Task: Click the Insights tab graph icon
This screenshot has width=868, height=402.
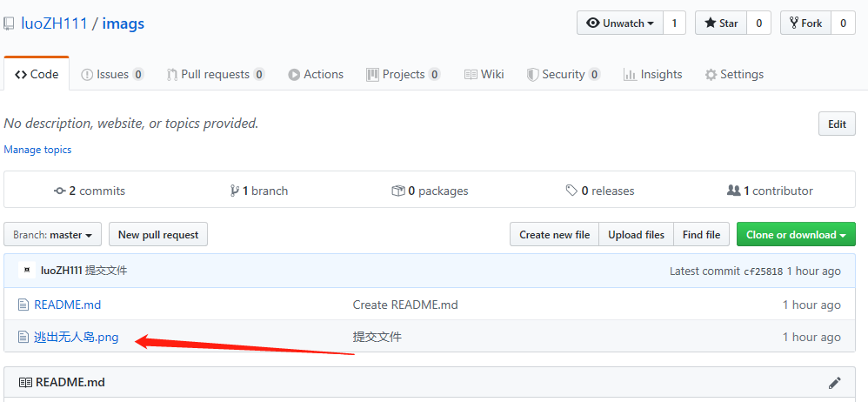Action: point(630,75)
